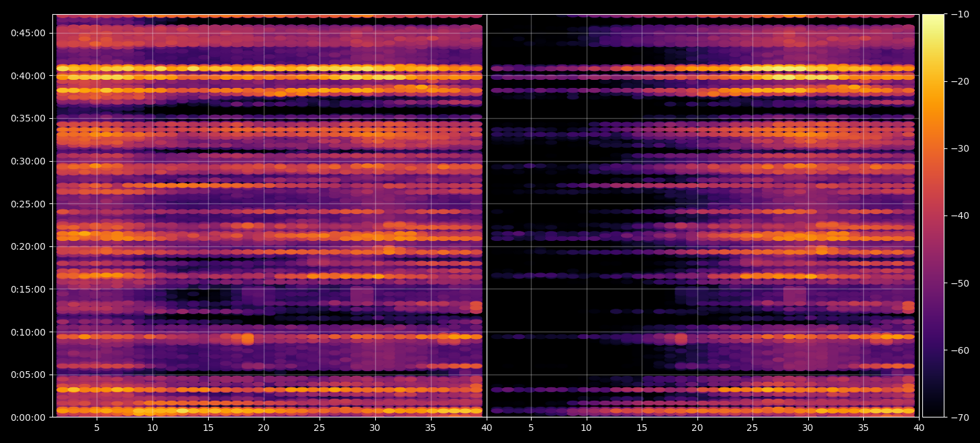The width and height of the screenshot is (980, 443).
Task: Click the 0:30:00 time axis label
Action: (x=28, y=161)
